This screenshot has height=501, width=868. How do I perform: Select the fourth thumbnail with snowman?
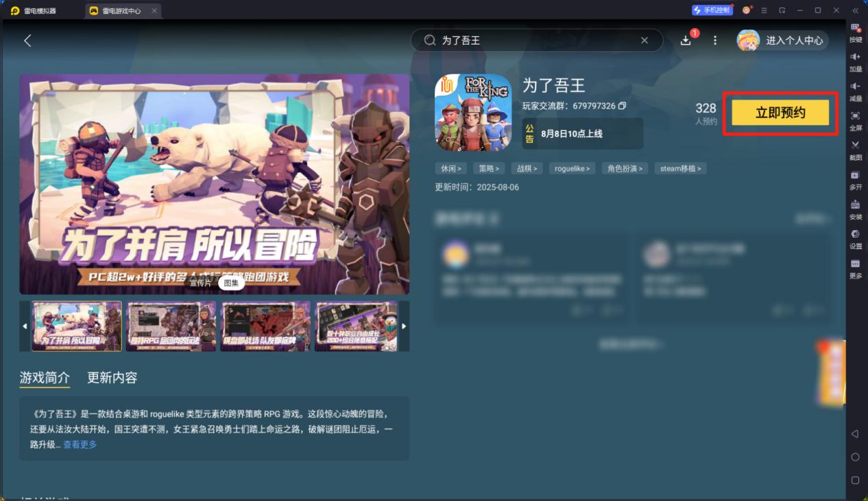pyautogui.click(x=356, y=326)
